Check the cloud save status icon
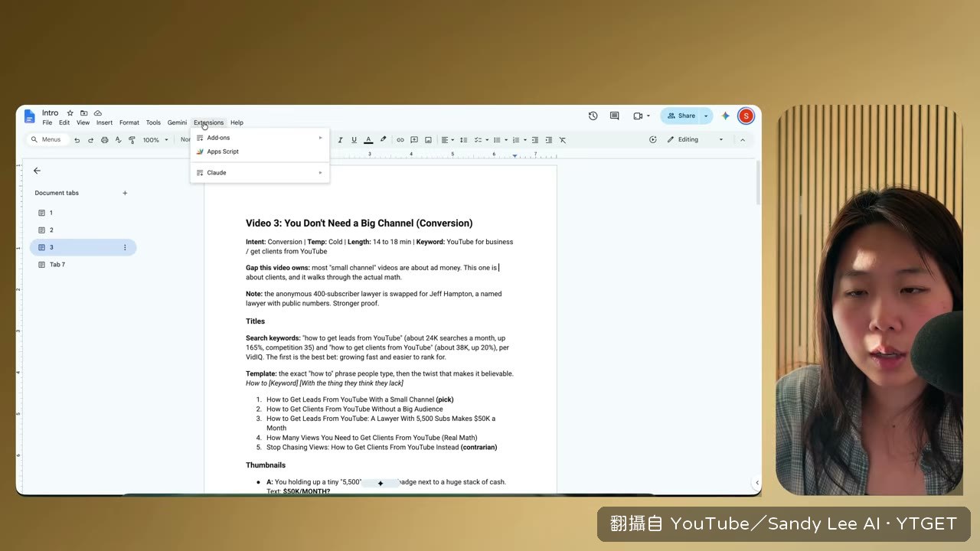 click(98, 113)
